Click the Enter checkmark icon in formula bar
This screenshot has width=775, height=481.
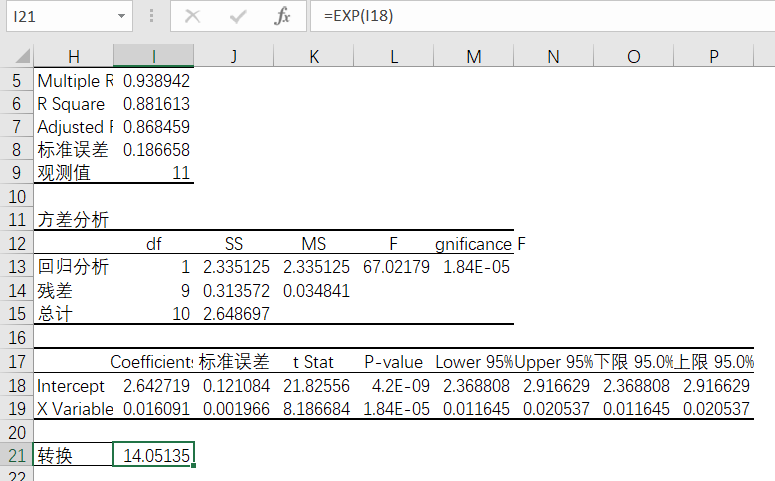point(238,17)
